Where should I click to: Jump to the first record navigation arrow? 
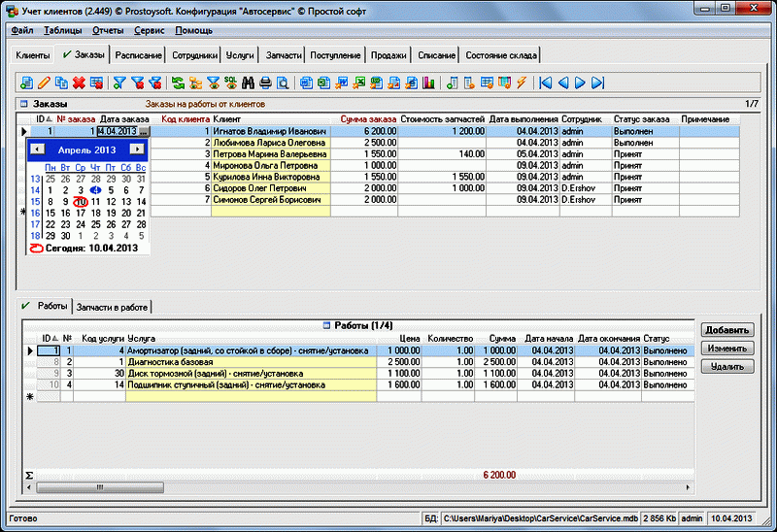tap(546, 83)
